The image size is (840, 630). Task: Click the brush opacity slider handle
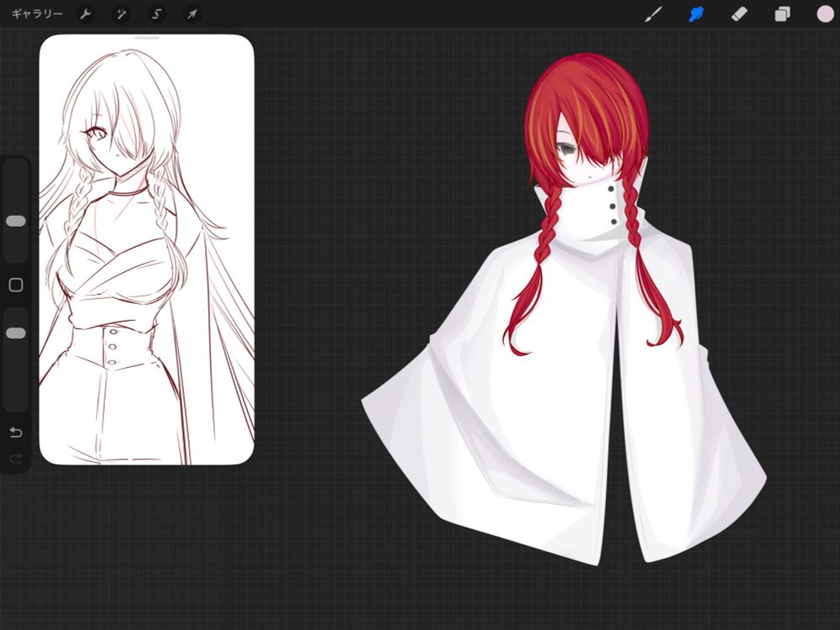[16, 333]
